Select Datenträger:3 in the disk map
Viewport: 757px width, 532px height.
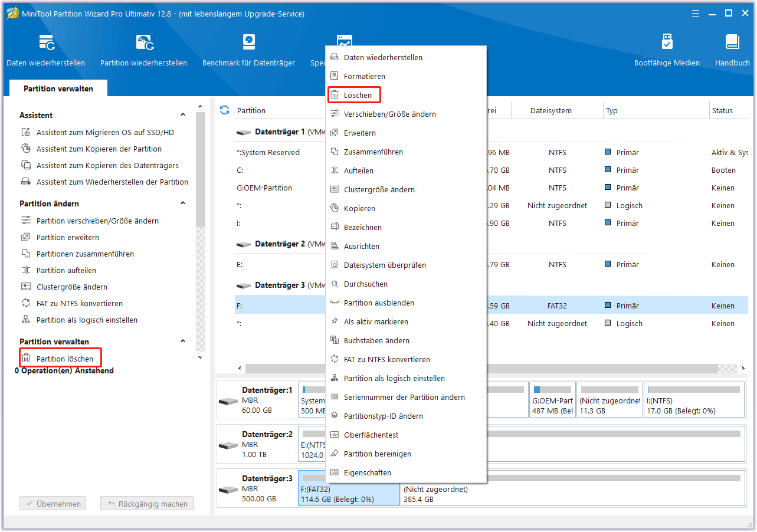(x=257, y=488)
